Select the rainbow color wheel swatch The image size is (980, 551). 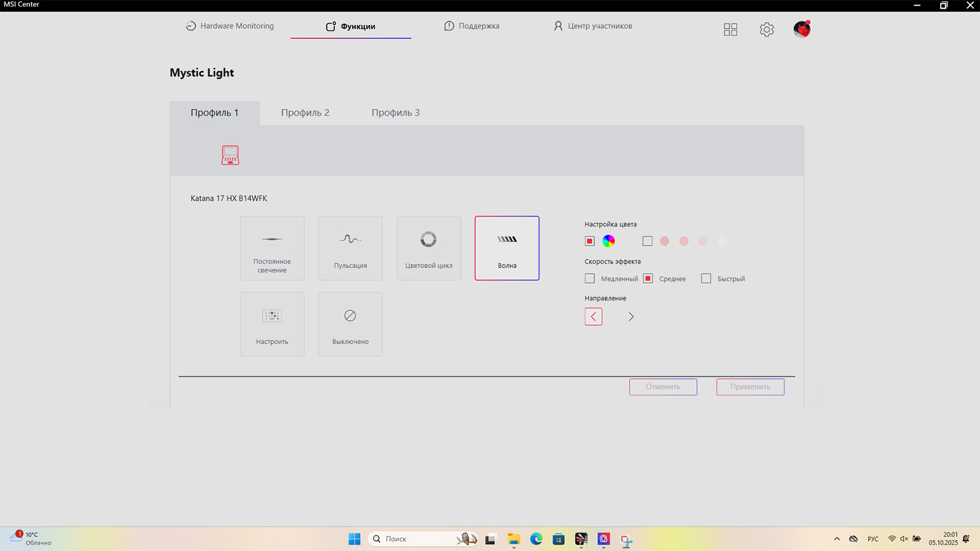click(608, 241)
